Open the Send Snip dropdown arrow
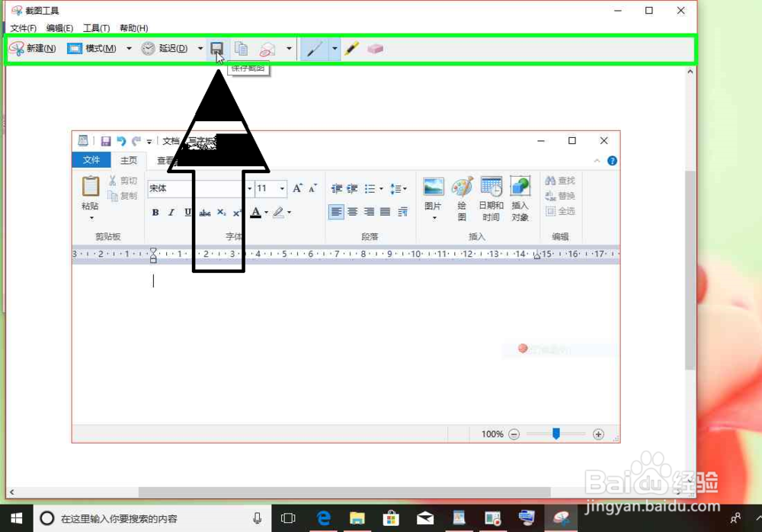762x532 pixels. point(289,48)
